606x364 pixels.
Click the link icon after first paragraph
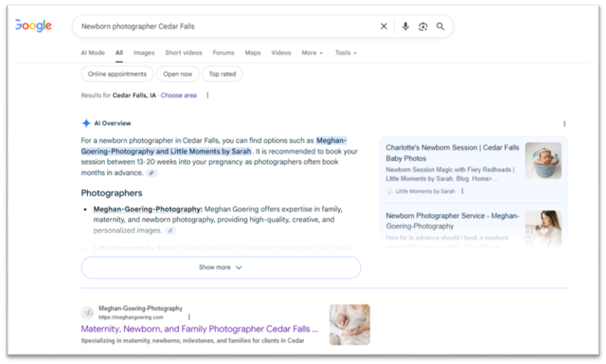[x=152, y=173]
